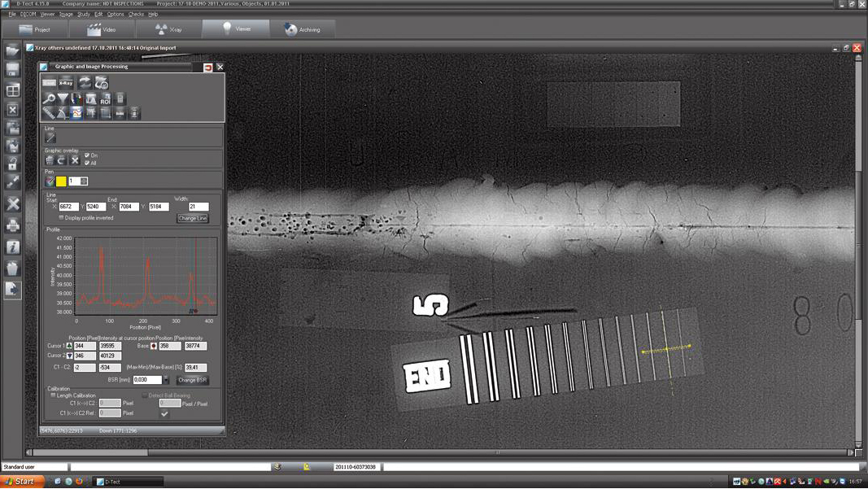Image resolution: width=868 pixels, height=489 pixels.
Task: Click the padlock icon in left sidebar
Action: click(12, 164)
